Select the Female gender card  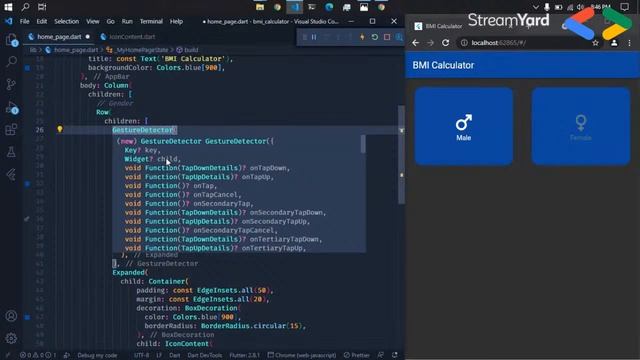[580, 126]
